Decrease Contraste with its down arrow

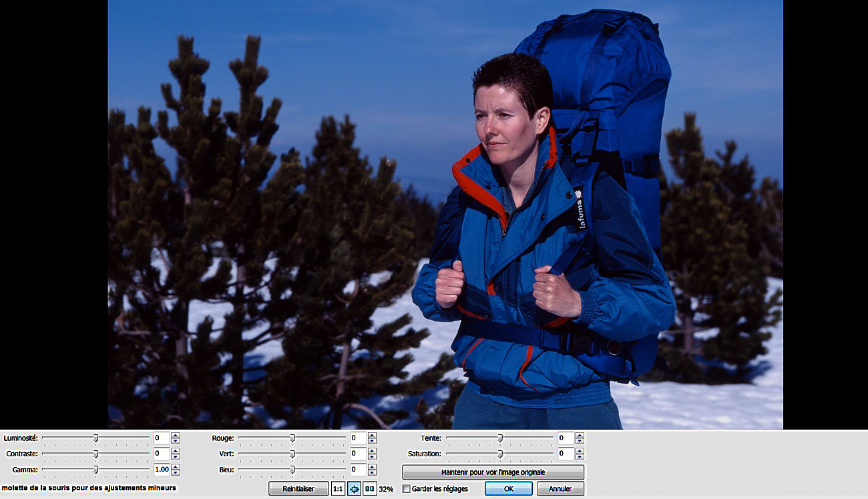tap(176, 457)
